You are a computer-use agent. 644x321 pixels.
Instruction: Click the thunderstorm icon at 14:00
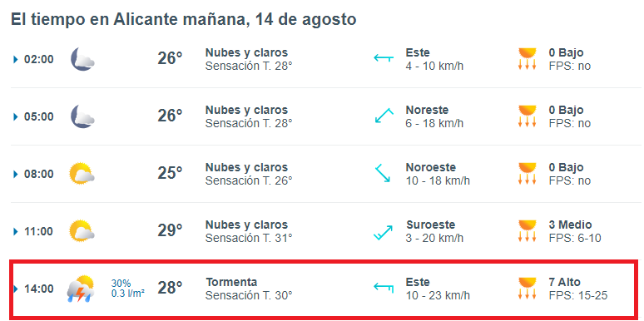[x=81, y=289]
